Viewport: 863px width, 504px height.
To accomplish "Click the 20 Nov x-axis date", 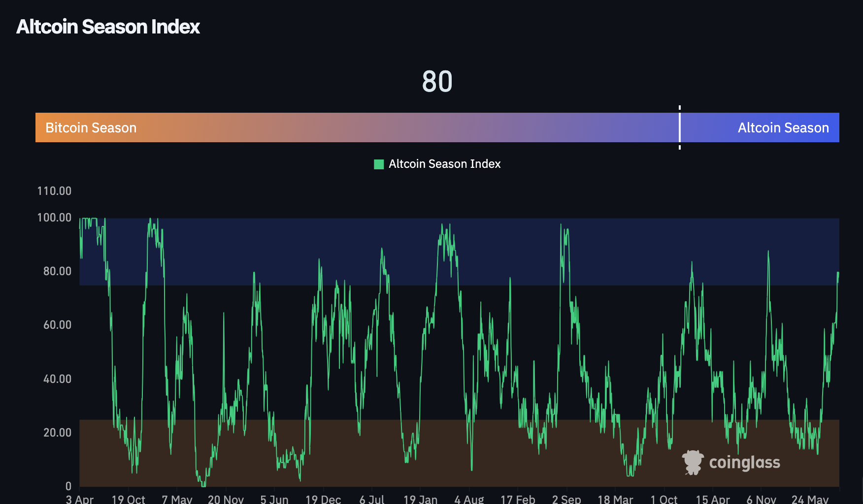I will click(226, 499).
